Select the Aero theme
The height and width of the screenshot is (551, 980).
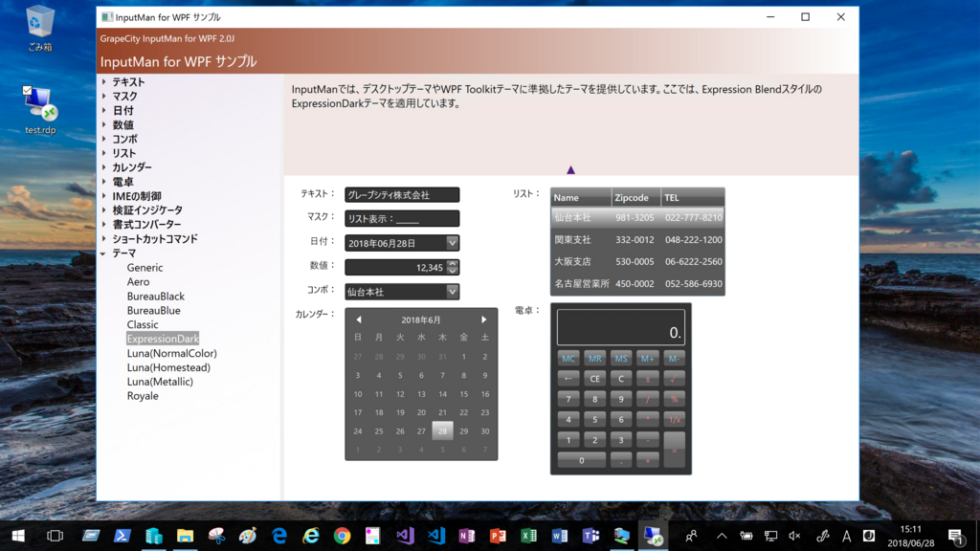138,282
